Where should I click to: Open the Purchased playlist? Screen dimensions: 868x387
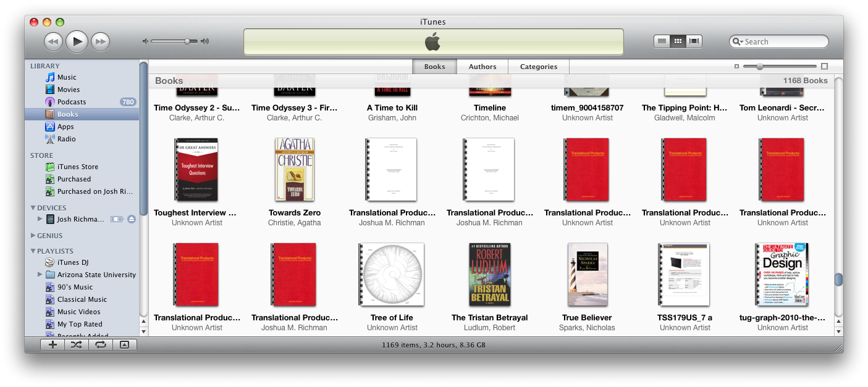point(74,179)
